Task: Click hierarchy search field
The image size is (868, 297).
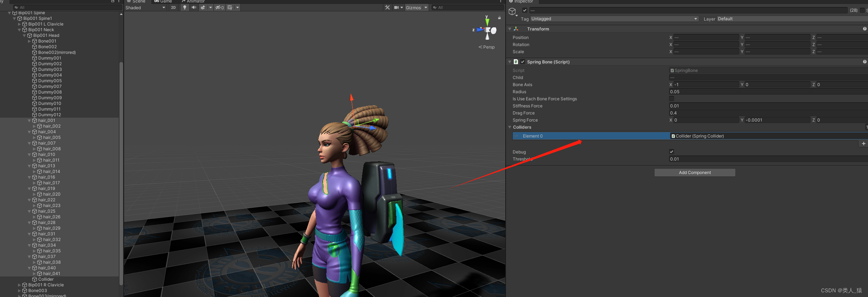Action: coord(67,7)
